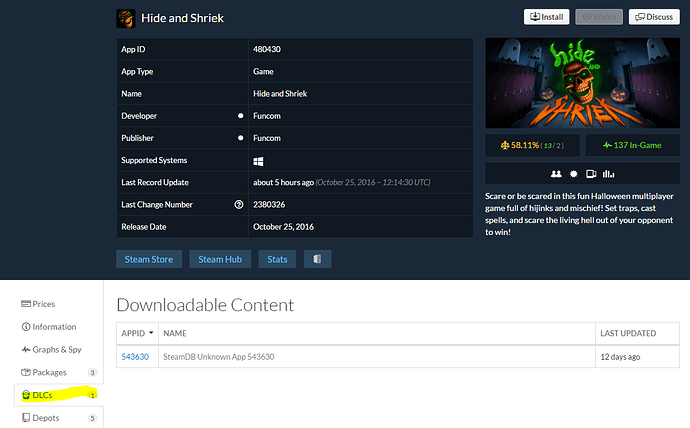Click the achievements badge icon
This screenshot has height=428, width=690.
tap(573, 174)
